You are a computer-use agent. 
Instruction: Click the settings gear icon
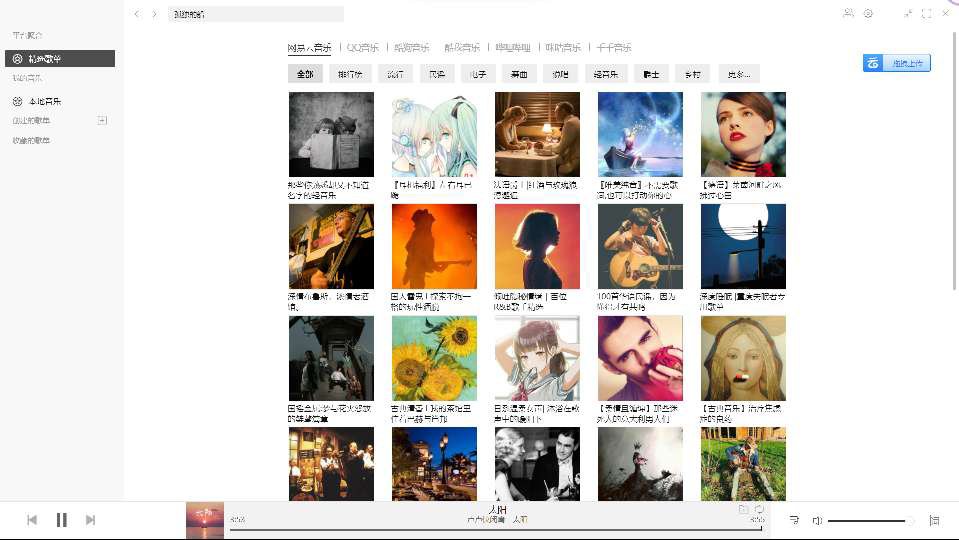tap(868, 14)
